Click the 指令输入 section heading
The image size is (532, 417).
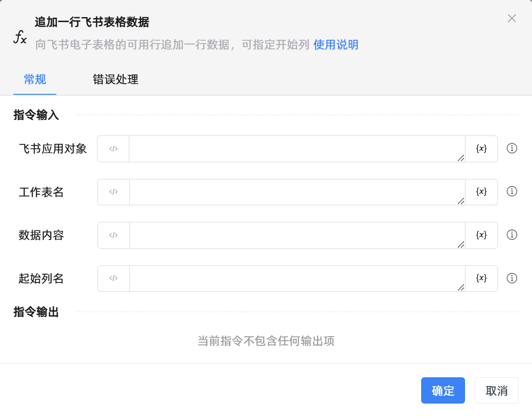(x=36, y=115)
